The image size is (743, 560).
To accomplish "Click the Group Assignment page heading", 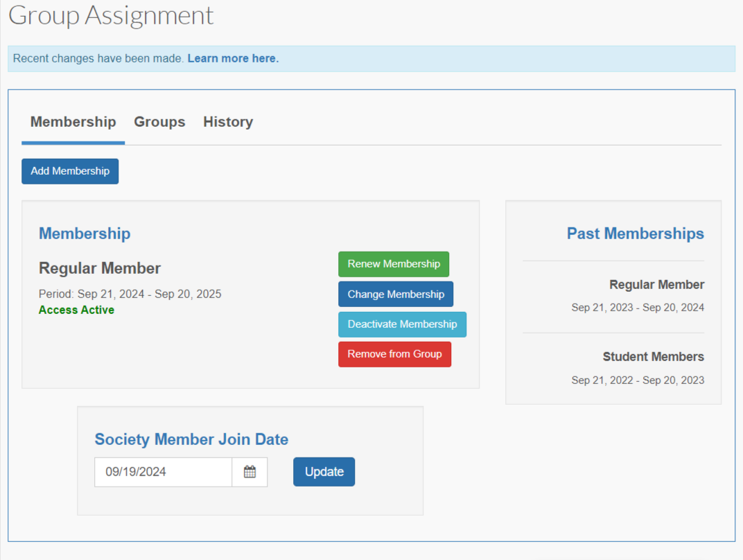I will [111, 15].
